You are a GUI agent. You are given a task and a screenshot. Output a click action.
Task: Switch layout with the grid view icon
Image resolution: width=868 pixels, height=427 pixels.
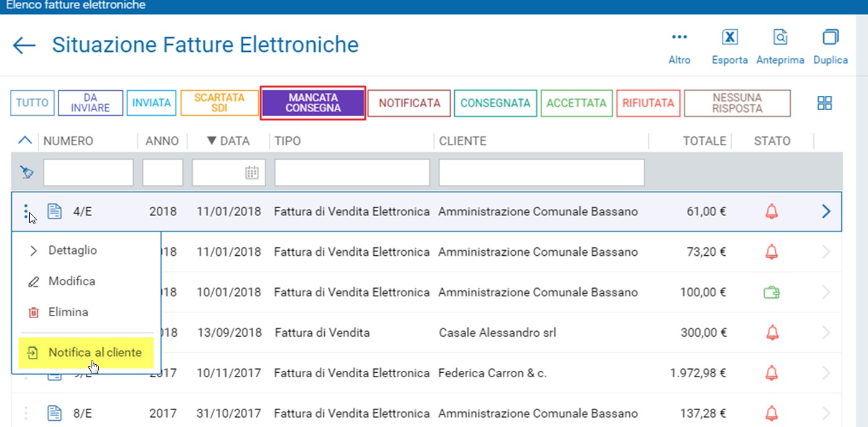824,103
